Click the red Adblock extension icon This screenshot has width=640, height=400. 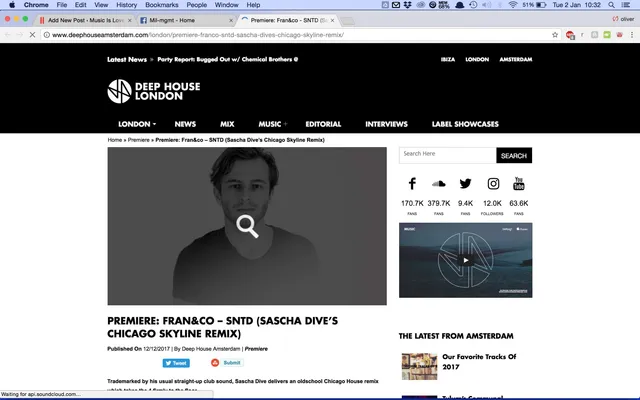coord(570,35)
